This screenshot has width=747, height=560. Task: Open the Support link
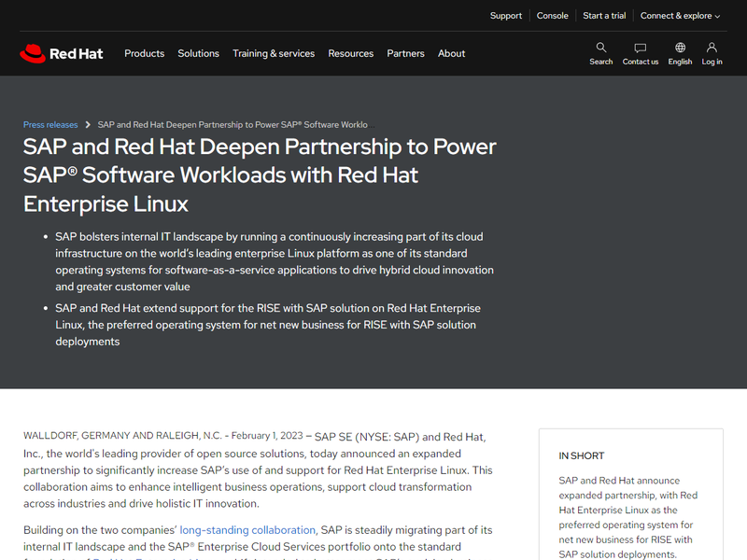pyautogui.click(x=505, y=16)
